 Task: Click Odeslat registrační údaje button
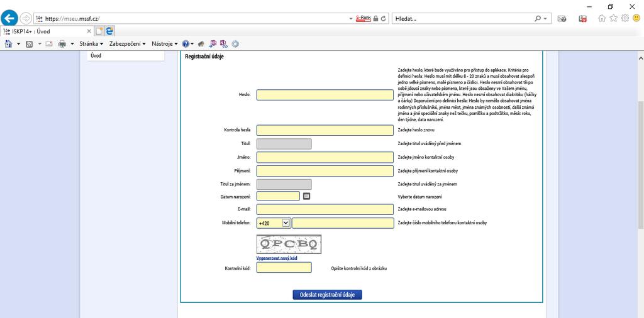[x=327, y=295]
